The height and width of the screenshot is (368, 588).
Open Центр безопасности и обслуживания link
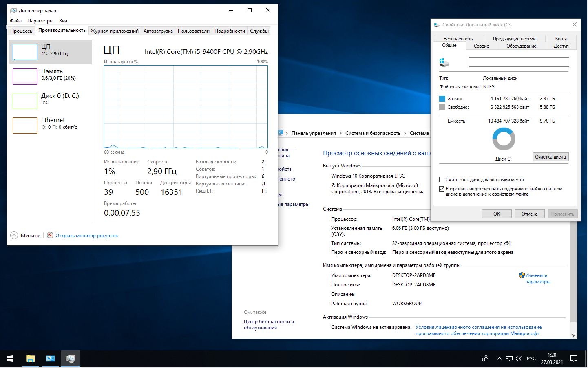(269, 324)
